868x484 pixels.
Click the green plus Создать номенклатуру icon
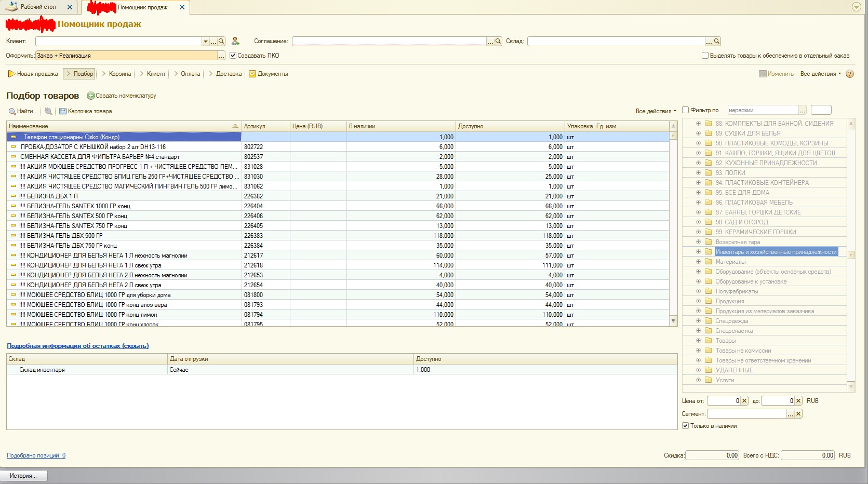tap(90, 96)
